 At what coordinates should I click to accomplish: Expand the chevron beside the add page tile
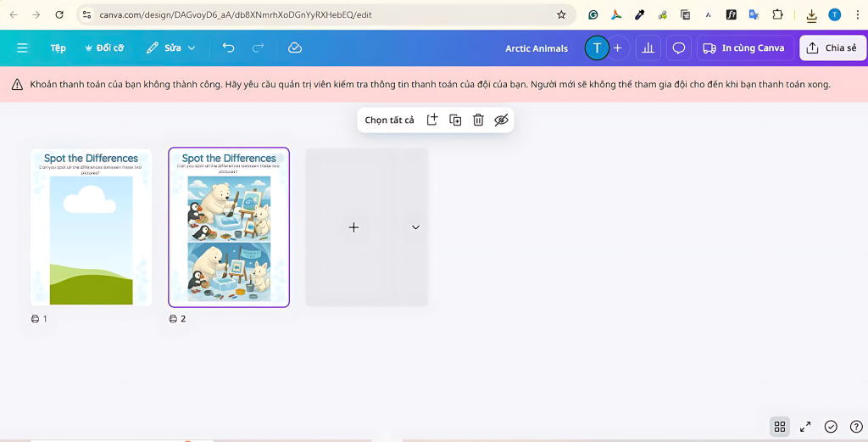(x=415, y=227)
